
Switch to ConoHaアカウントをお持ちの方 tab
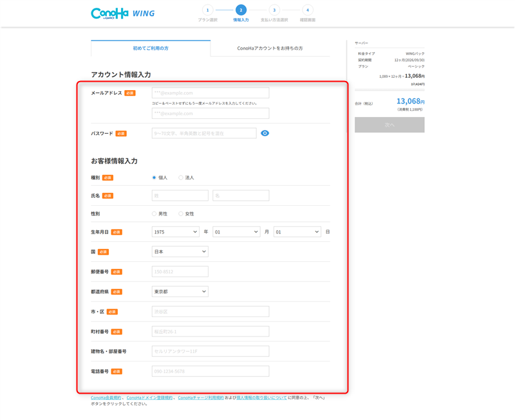point(270,48)
